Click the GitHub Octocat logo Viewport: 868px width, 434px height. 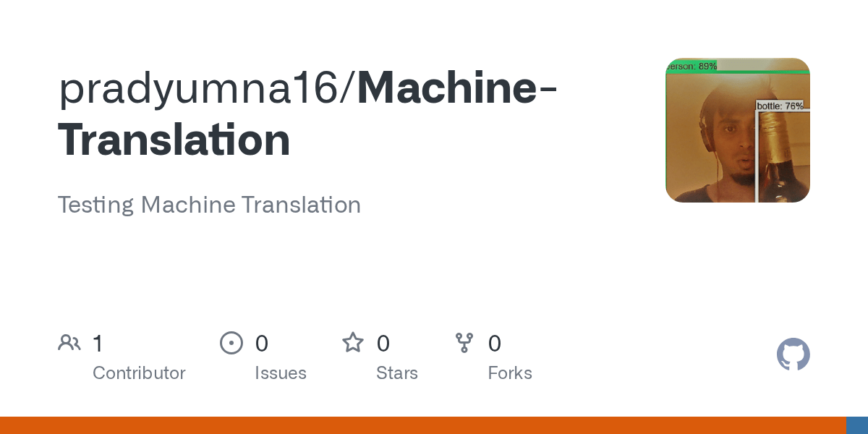(x=793, y=354)
